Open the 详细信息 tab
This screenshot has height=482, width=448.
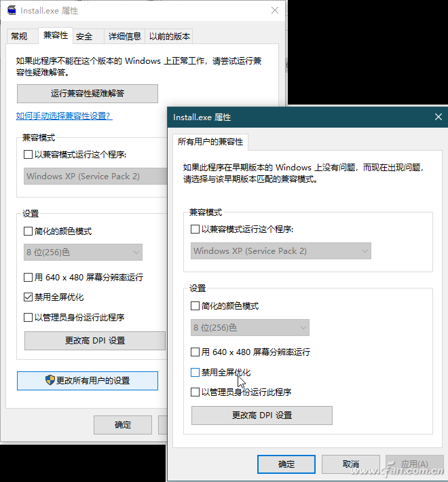tap(124, 37)
